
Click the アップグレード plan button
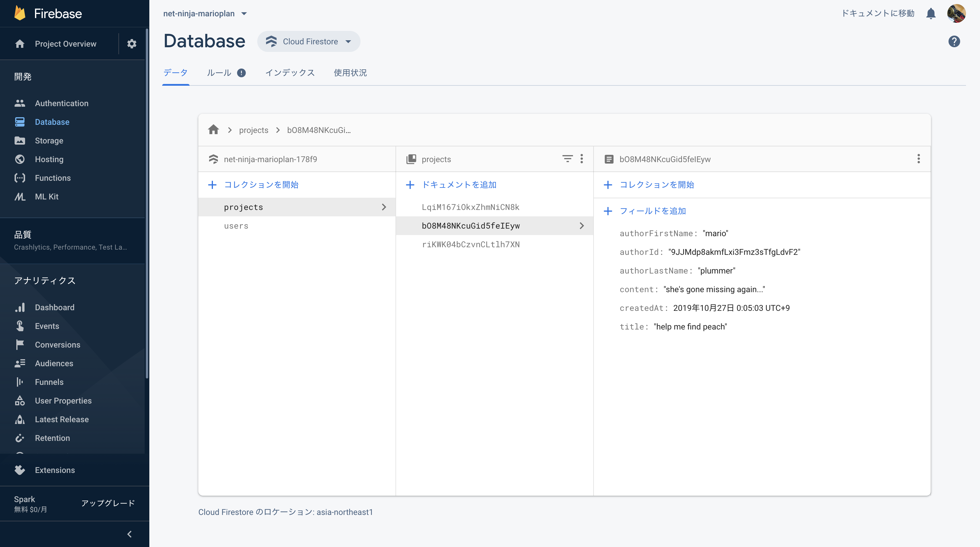[108, 503]
